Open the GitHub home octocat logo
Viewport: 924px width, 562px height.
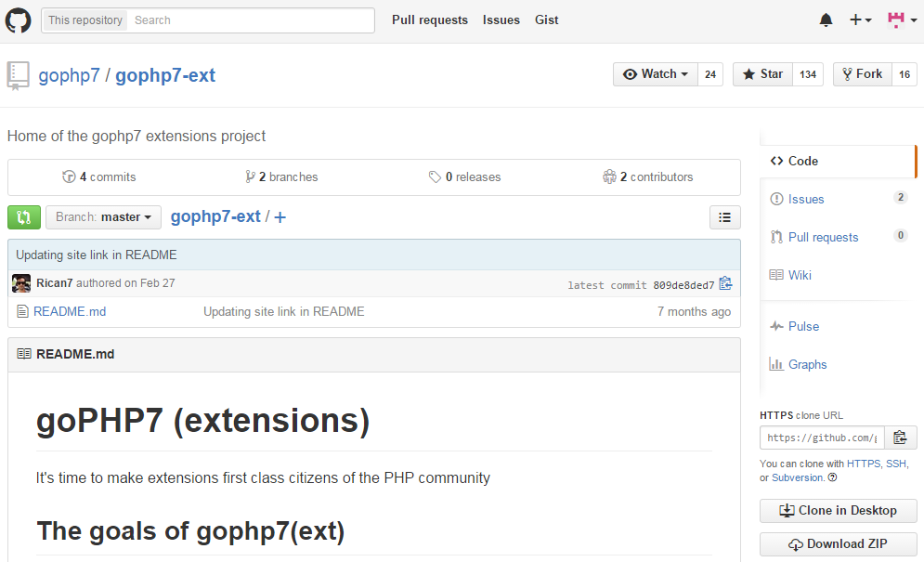[x=18, y=20]
